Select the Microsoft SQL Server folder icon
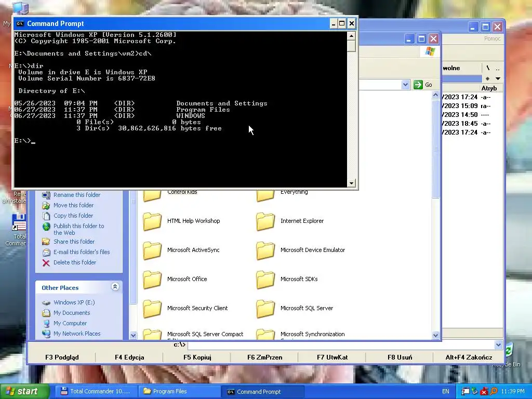 click(265, 309)
